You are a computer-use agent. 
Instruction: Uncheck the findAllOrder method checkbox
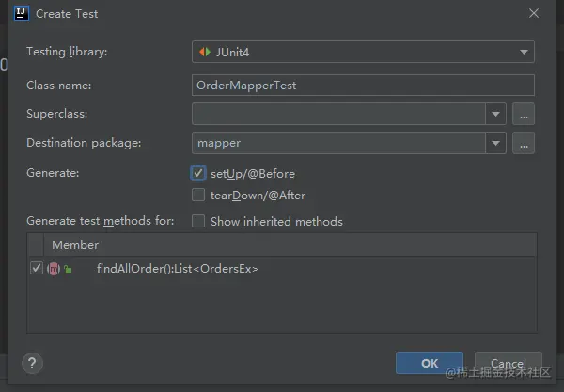[37, 269]
